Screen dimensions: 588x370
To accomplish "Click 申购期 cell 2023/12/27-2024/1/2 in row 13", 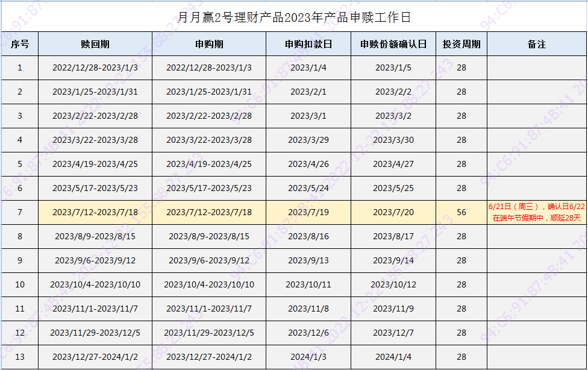I will (209, 357).
